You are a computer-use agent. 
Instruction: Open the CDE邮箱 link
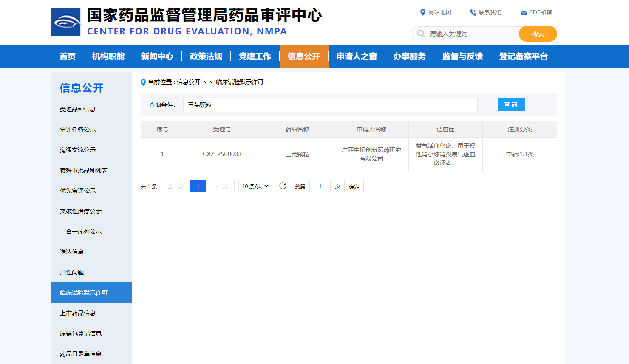(541, 12)
